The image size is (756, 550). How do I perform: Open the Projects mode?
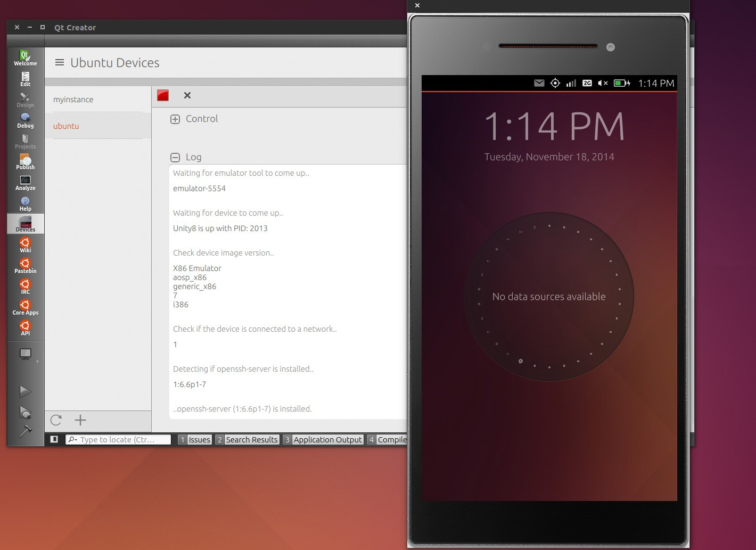[x=25, y=141]
